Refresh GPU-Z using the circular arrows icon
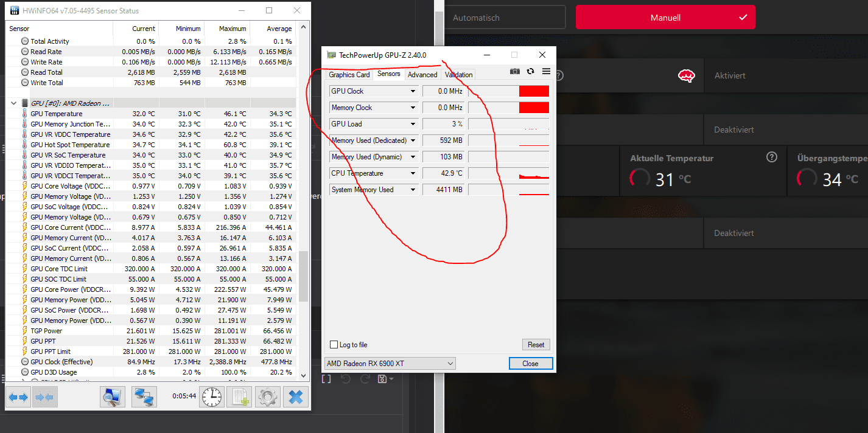Viewport: 868px width, 433px height. click(x=530, y=71)
